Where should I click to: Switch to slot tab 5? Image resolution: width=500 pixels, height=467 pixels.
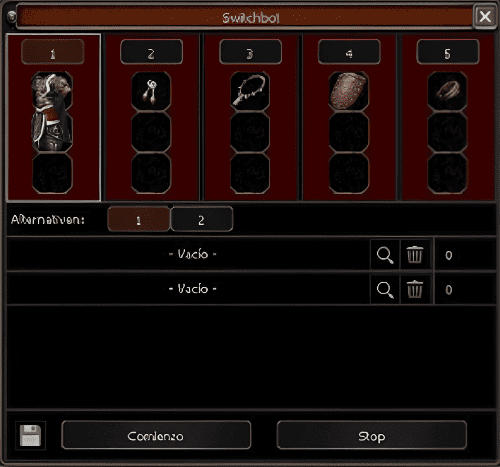(448, 52)
